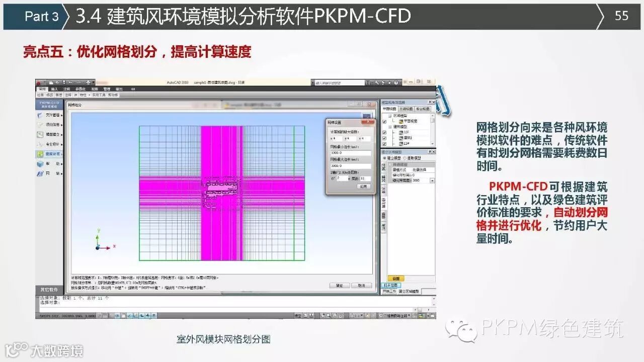This screenshot has height=362, width=644.
Task: Click the 模型 button in status bar
Action: pos(298,315)
